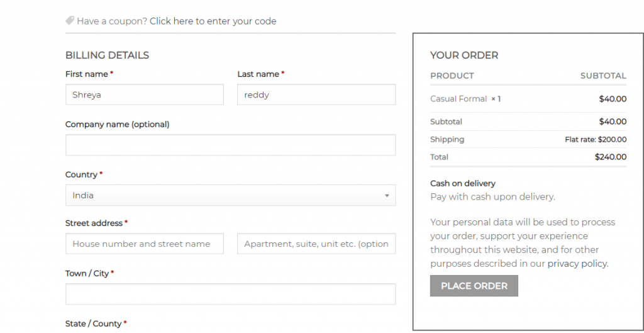Viewport: 644px width, 333px height.
Task: Expand the Country list using its arrow
Action: [387, 196]
